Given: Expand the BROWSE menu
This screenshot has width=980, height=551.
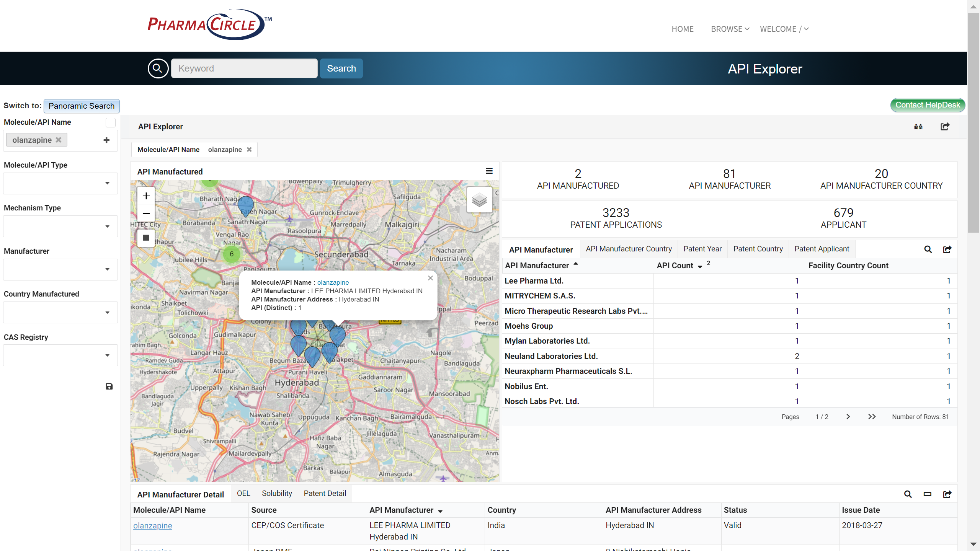Looking at the screenshot, I should click(730, 29).
